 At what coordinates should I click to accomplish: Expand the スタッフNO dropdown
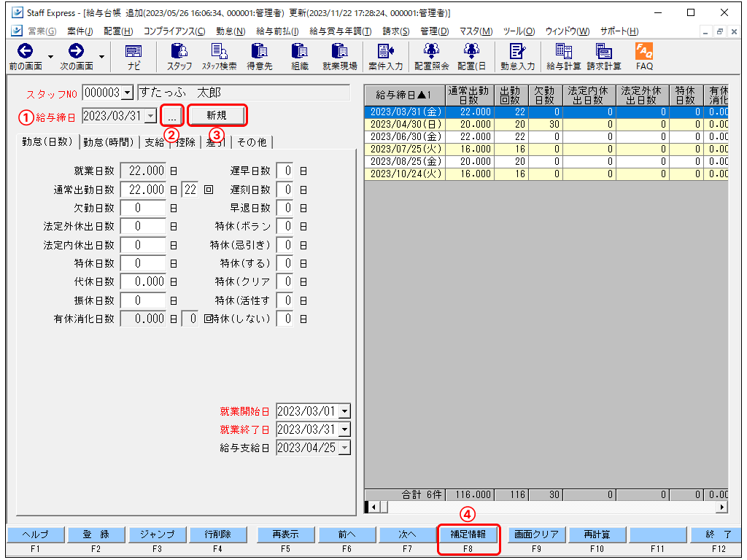click(x=128, y=93)
